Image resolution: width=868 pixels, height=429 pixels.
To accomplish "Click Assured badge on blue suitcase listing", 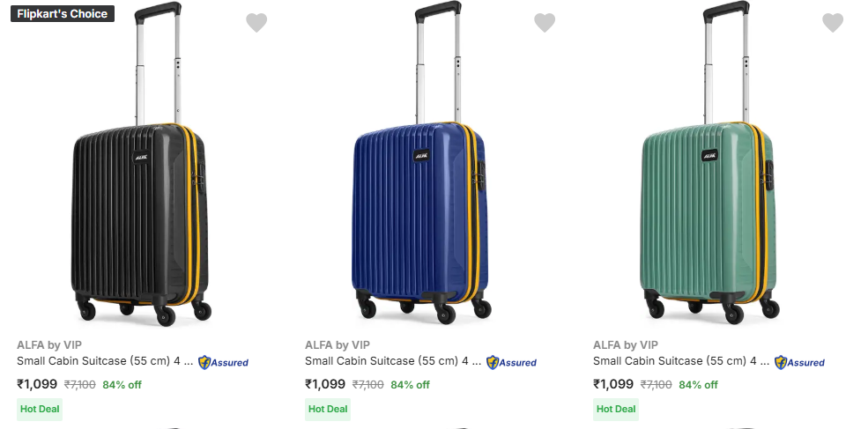I will 511,362.
